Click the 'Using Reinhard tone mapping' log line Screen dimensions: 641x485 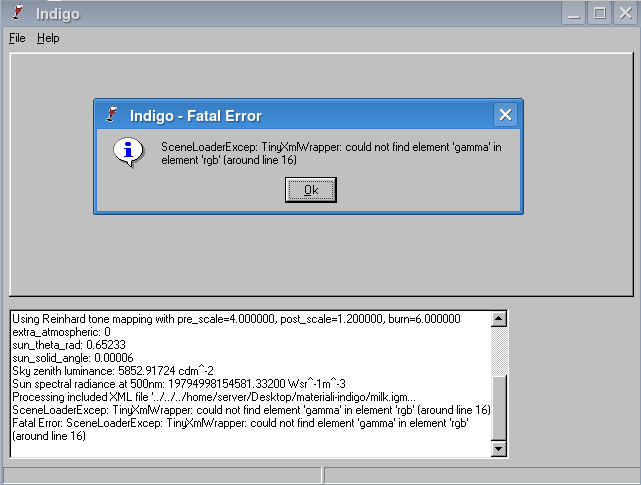coord(235,319)
